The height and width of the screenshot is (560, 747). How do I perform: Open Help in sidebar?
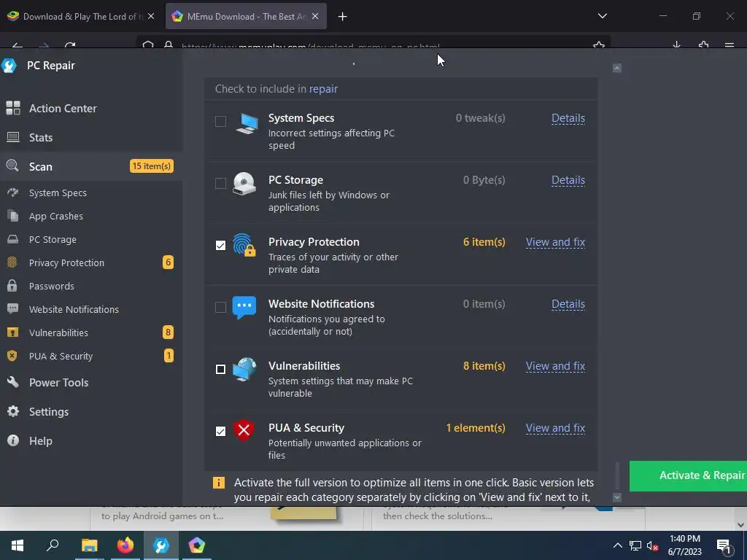[x=41, y=441]
